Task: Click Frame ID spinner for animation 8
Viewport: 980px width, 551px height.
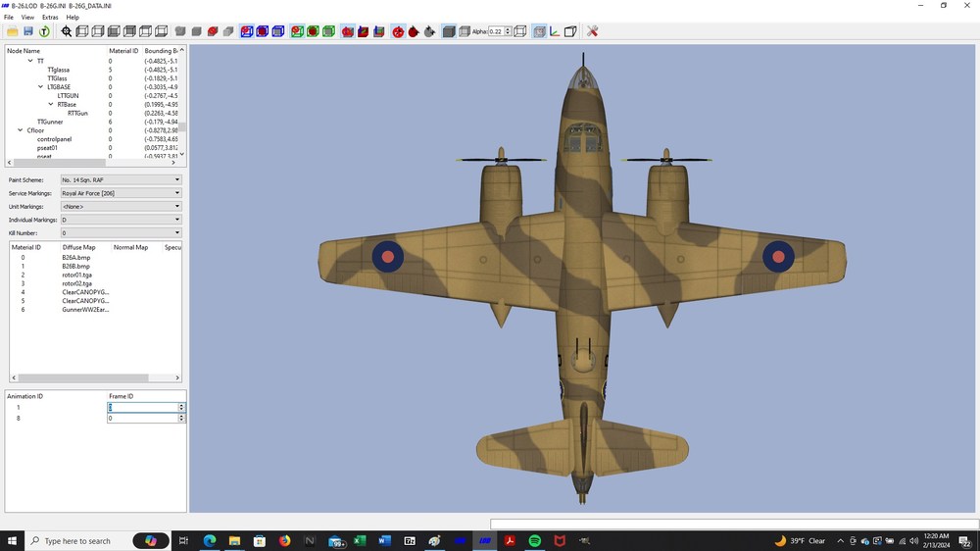Action: [x=182, y=419]
